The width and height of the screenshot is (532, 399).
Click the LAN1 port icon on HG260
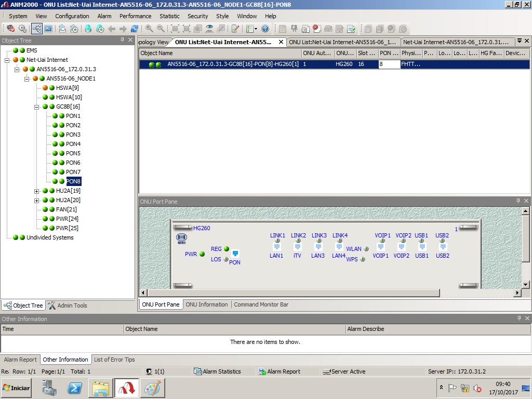coord(277,247)
